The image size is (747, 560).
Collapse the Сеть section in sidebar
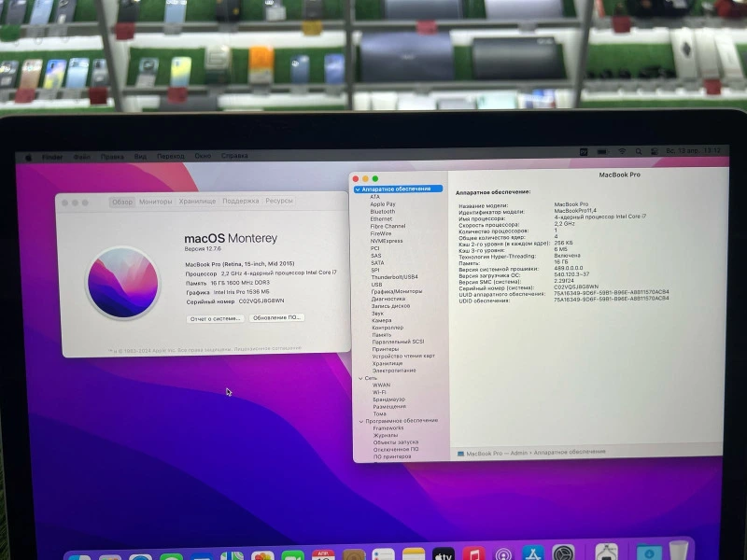359,378
